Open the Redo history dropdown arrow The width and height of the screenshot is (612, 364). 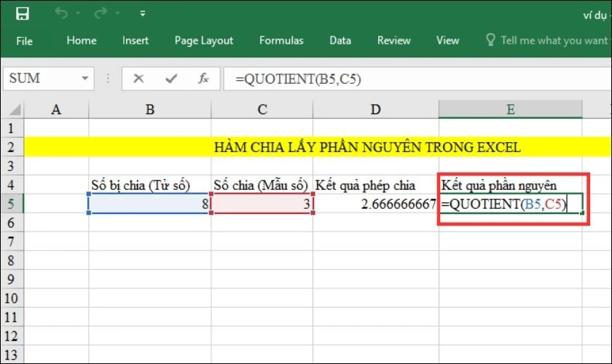point(117,14)
